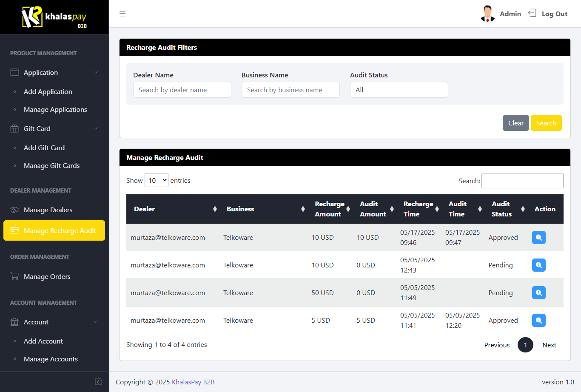The width and height of the screenshot is (581, 392).
Task: Click the Clear filters button
Action: (x=515, y=123)
